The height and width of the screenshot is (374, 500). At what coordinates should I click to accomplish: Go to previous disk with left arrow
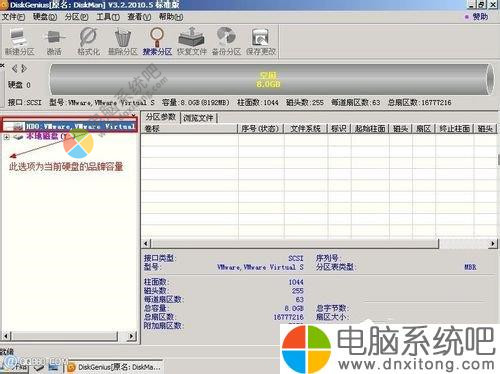coord(14,69)
